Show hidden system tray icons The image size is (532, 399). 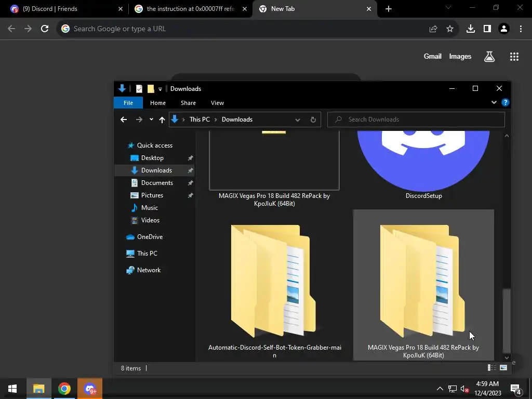440,389
